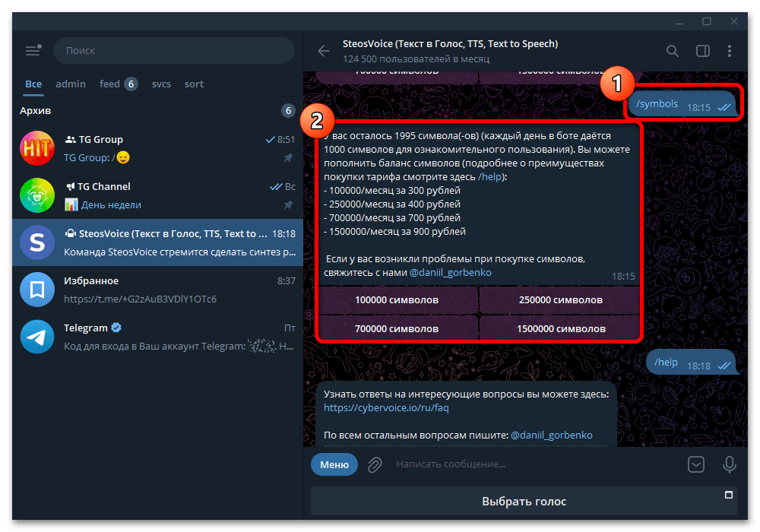Select the sort folder tab
The height and width of the screenshot is (532, 760).
click(x=194, y=84)
